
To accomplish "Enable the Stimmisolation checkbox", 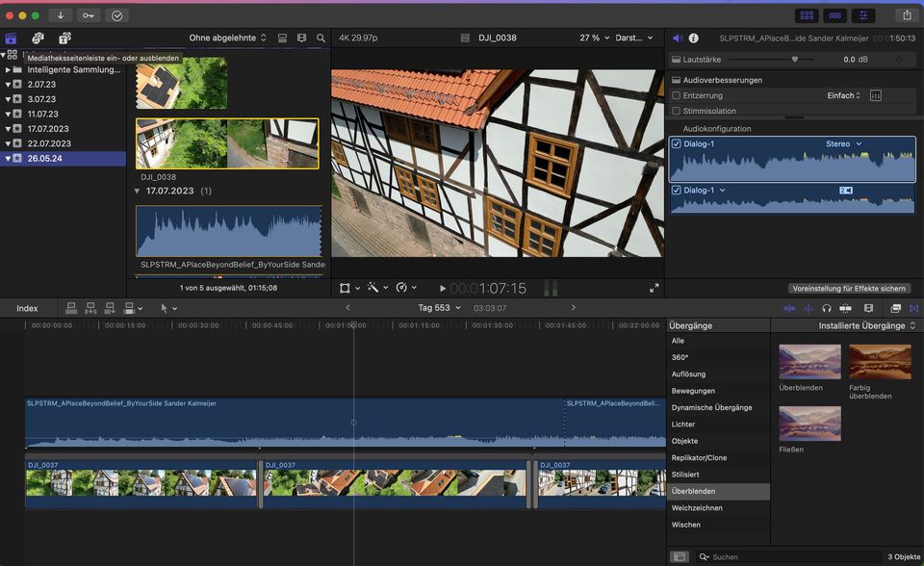I will (677, 111).
